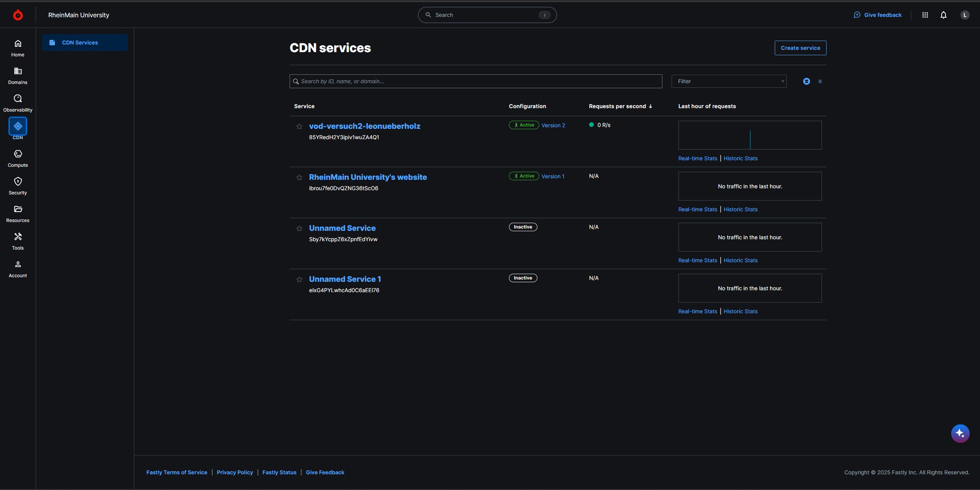
Task: Focus the Search by ID, name, or domain field
Action: pos(476,81)
